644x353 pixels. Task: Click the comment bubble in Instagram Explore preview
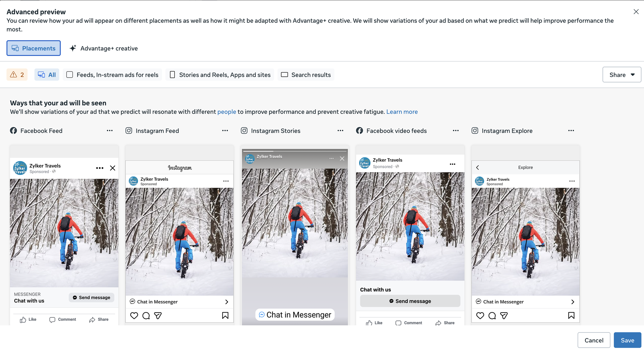(x=492, y=315)
